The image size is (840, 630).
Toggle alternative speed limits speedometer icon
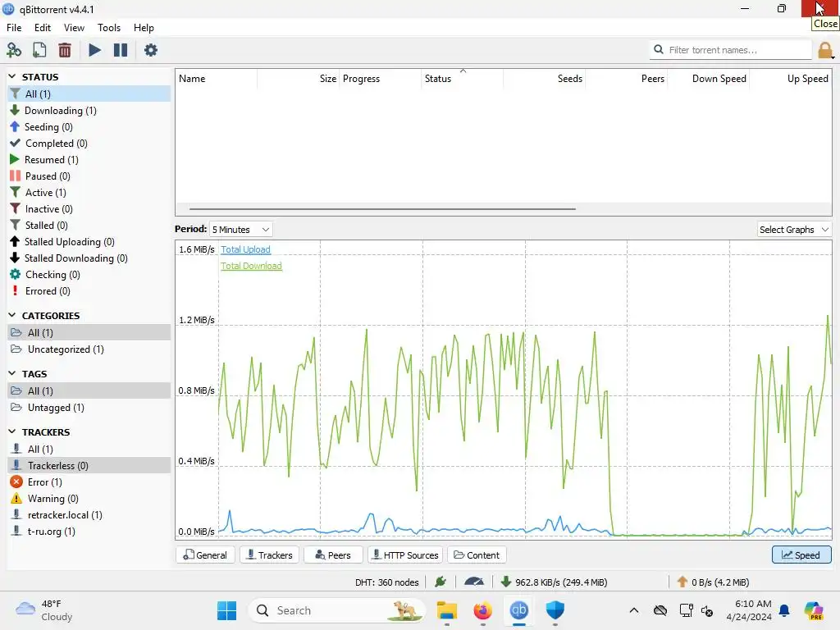tap(474, 582)
